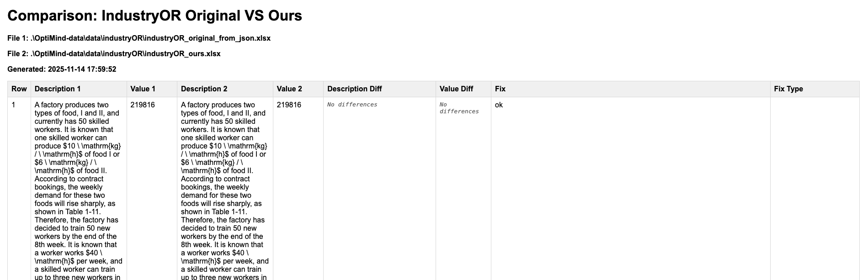This screenshot has height=280, width=868.
Task: Select the 'Description 1' column header
Action: [x=58, y=89]
